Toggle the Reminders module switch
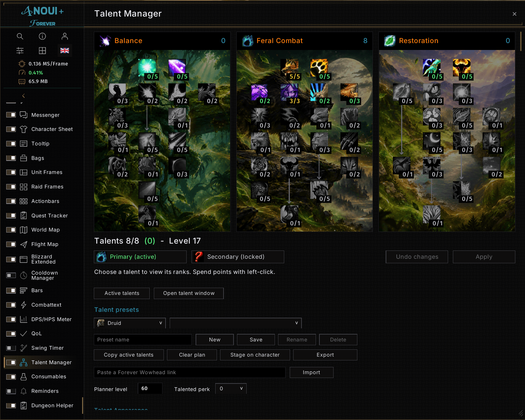 point(11,391)
